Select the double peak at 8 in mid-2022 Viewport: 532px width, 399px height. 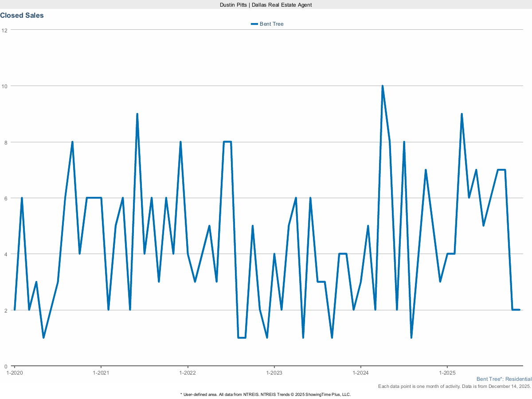[227, 142]
